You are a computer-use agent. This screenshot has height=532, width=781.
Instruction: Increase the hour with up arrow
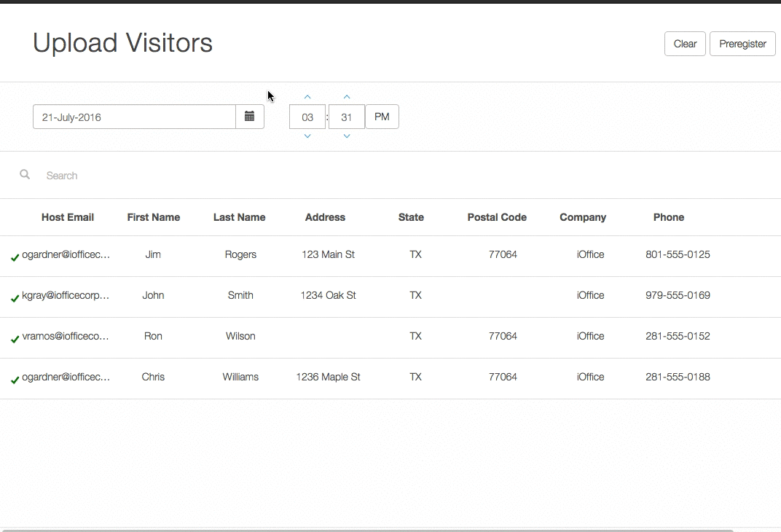pyautogui.click(x=307, y=97)
